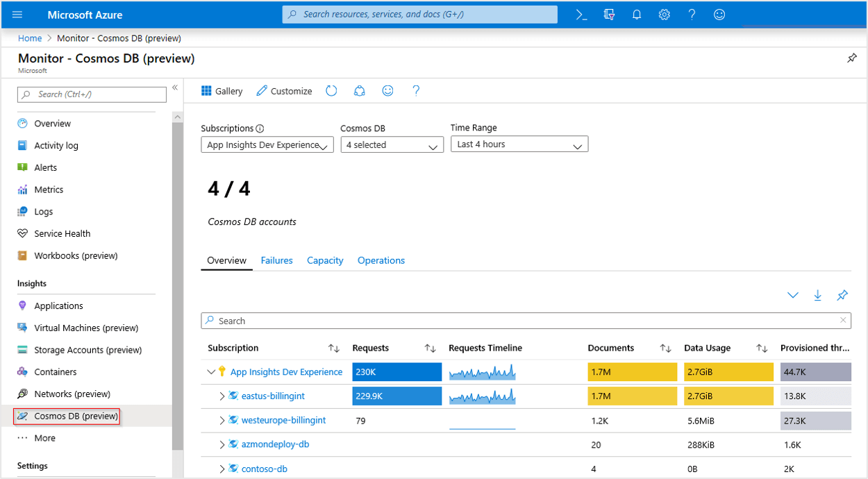Open the Capacity tab
This screenshot has height=479, width=868.
(x=325, y=260)
